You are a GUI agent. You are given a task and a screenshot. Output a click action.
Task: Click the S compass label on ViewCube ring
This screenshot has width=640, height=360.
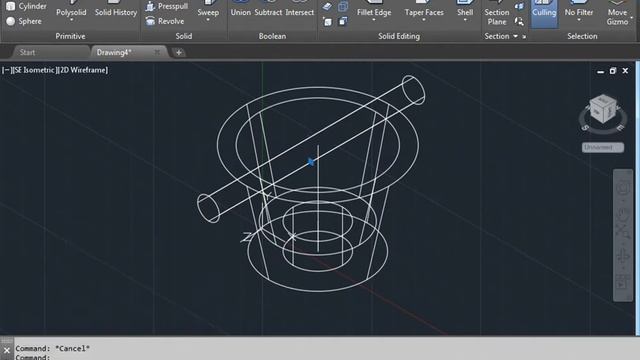point(585,128)
